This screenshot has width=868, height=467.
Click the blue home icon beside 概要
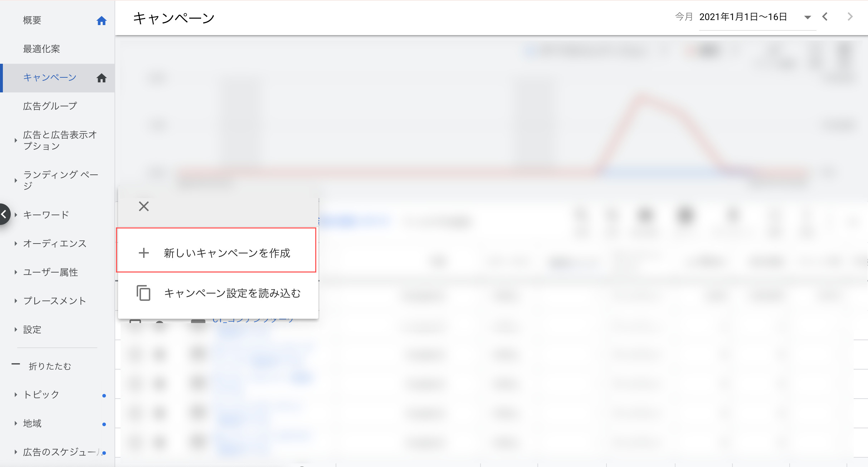click(x=102, y=21)
